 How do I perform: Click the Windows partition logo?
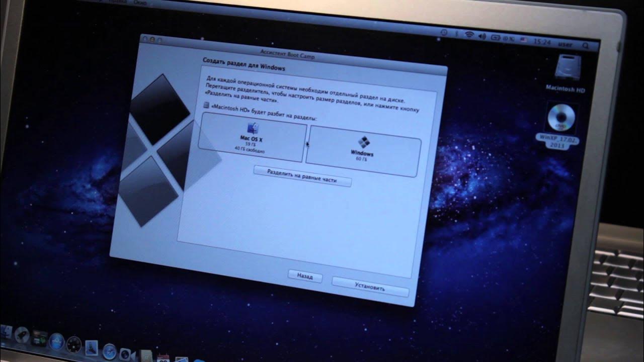click(363, 142)
